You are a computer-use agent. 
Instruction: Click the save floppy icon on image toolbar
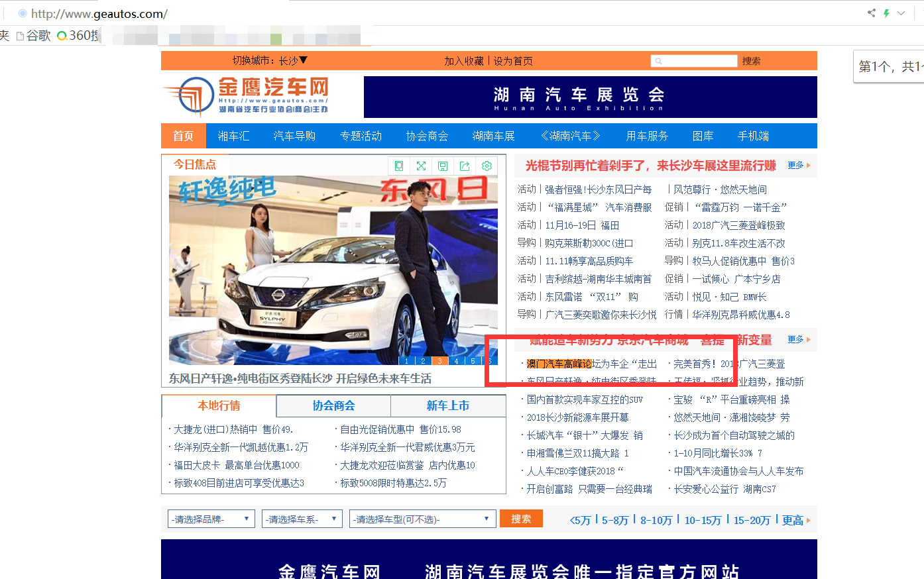click(x=443, y=166)
